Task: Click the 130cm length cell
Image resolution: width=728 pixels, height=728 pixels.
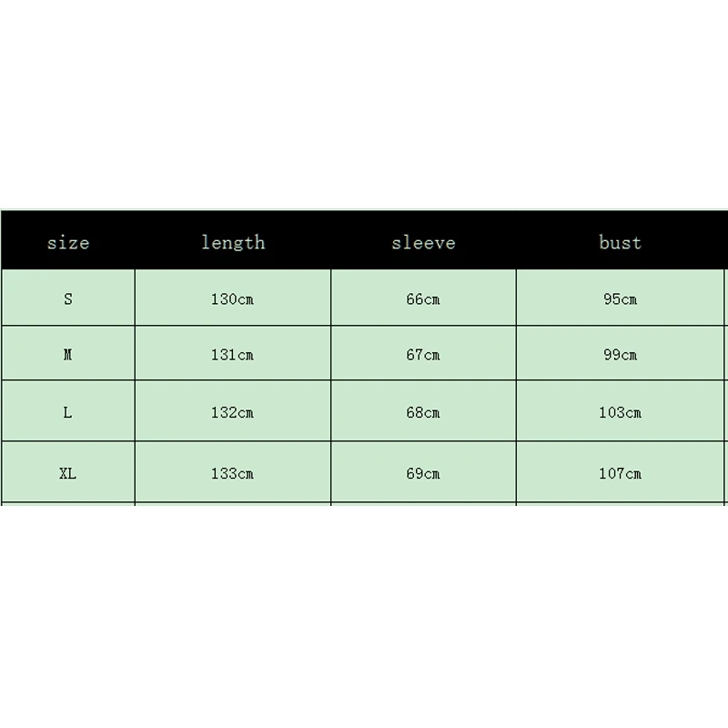Action: (x=232, y=299)
